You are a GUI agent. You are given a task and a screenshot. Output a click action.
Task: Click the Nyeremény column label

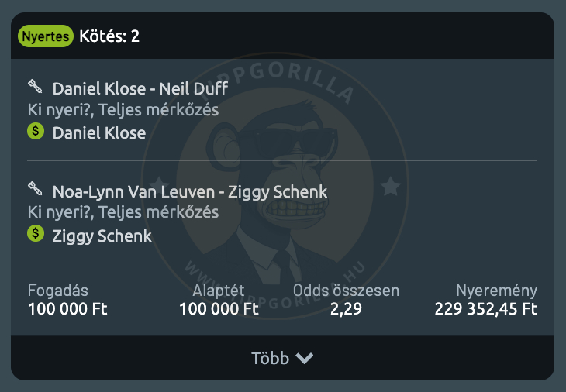(496, 291)
